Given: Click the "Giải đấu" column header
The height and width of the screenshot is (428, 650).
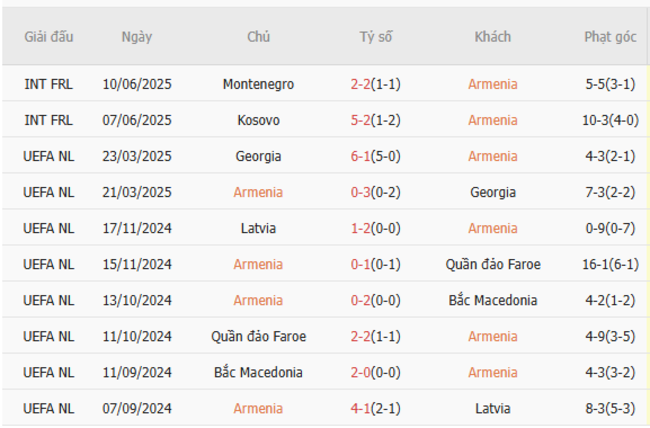Looking at the screenshot, I should [x=49, y=37].
